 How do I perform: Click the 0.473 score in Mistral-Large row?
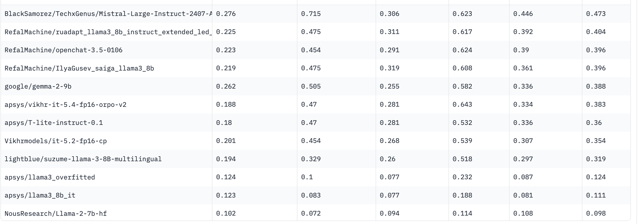pos(596,14)
